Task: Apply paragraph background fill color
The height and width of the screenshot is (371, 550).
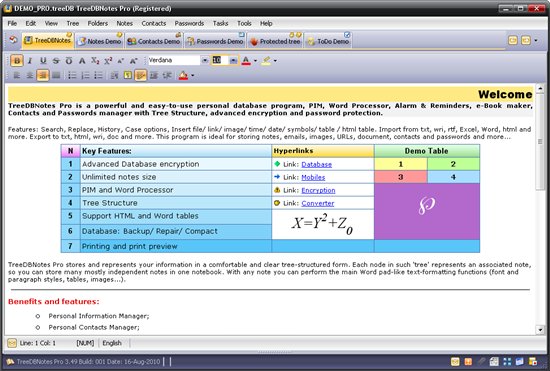Action: click(x=183, y=75)
